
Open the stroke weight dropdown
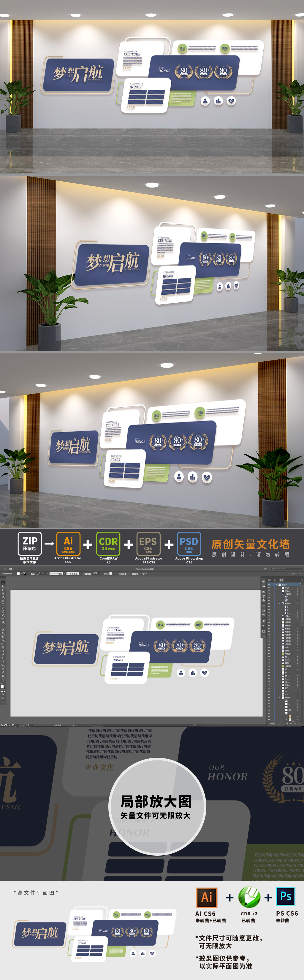coord(47,574)
